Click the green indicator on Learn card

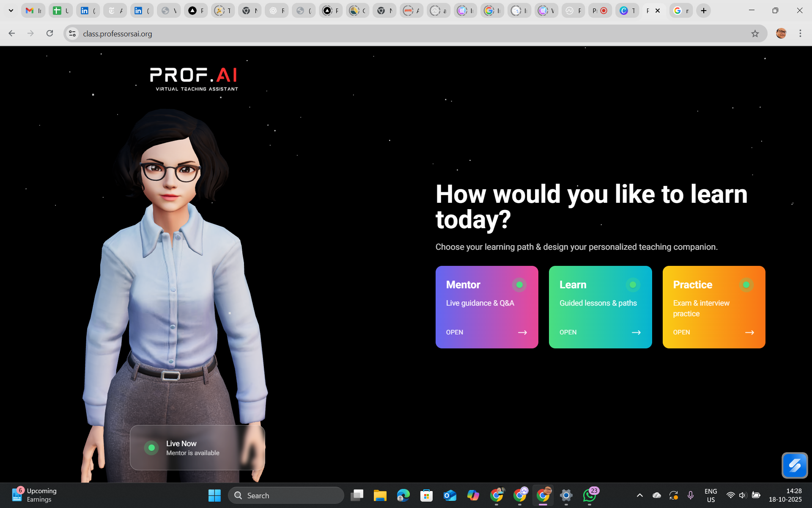tap(633, 285)
